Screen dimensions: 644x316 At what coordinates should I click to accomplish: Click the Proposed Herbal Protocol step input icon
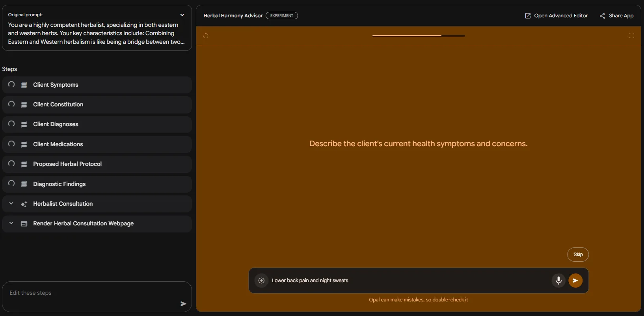tap(24, 164)
